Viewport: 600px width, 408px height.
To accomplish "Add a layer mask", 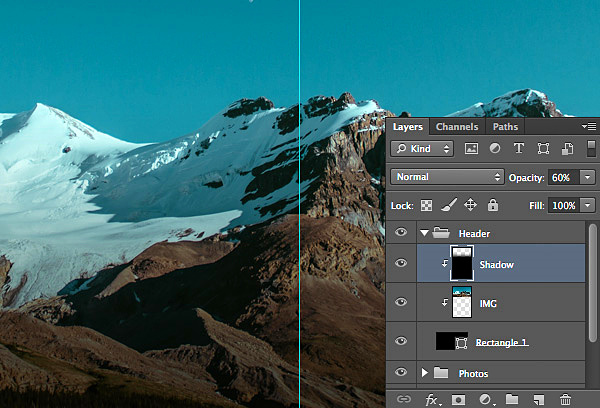I will point(459,399).
